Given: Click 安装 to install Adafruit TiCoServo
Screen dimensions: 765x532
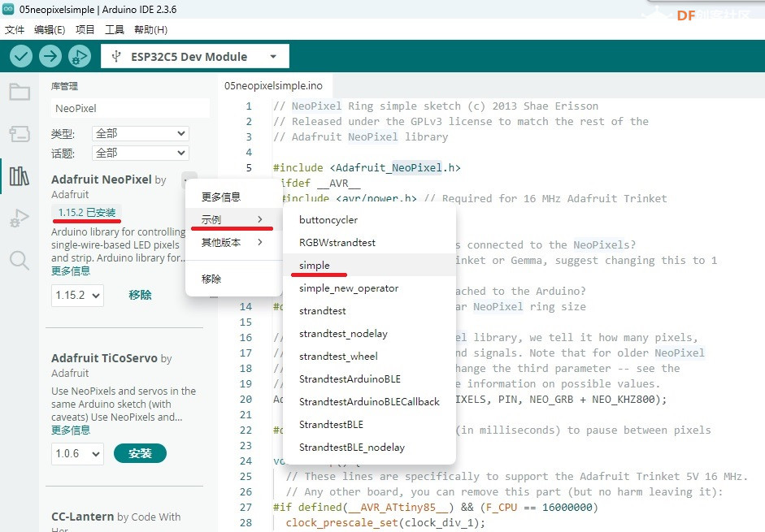Looking at the screenshot, I should [140, 453].
